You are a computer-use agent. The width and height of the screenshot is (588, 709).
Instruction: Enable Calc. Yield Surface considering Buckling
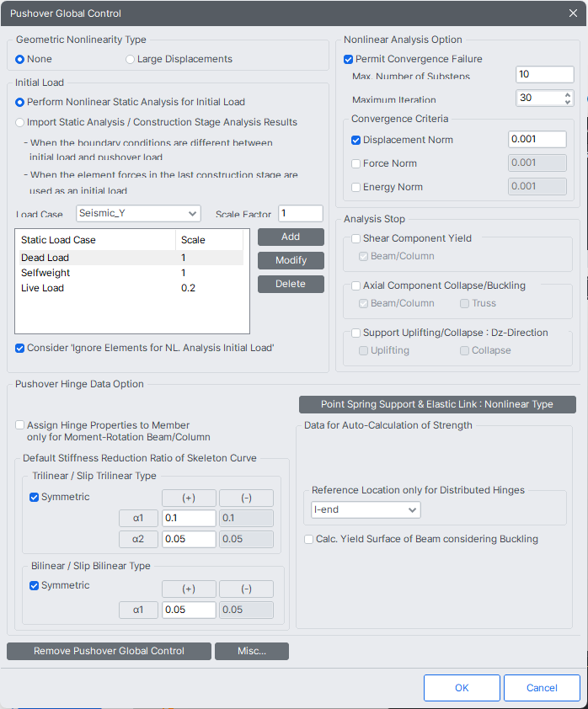(308, 539)
